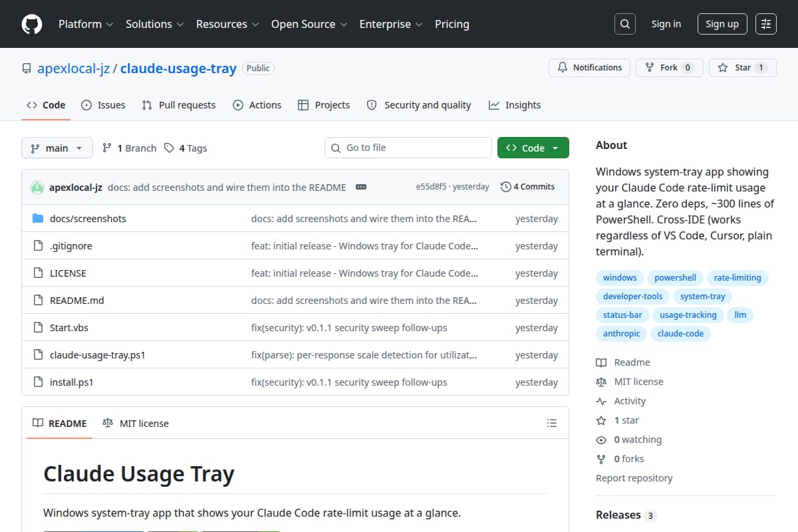The width and height of the screenshot is (798, 532).
Task: Click the file icon beside claude-usage-tray.ps1
Action: 38,355
